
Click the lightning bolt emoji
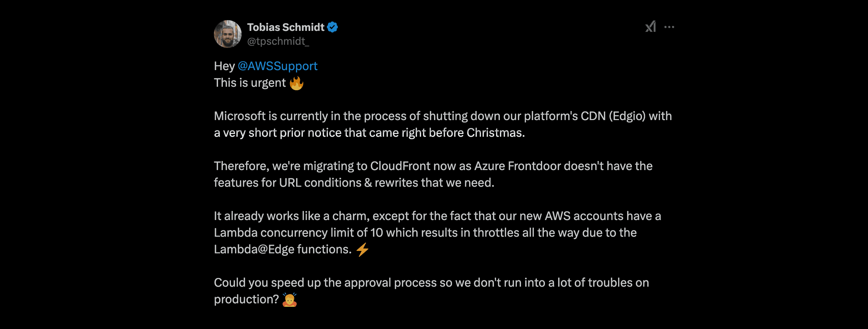pyautogui.click(x=362, y=250)
